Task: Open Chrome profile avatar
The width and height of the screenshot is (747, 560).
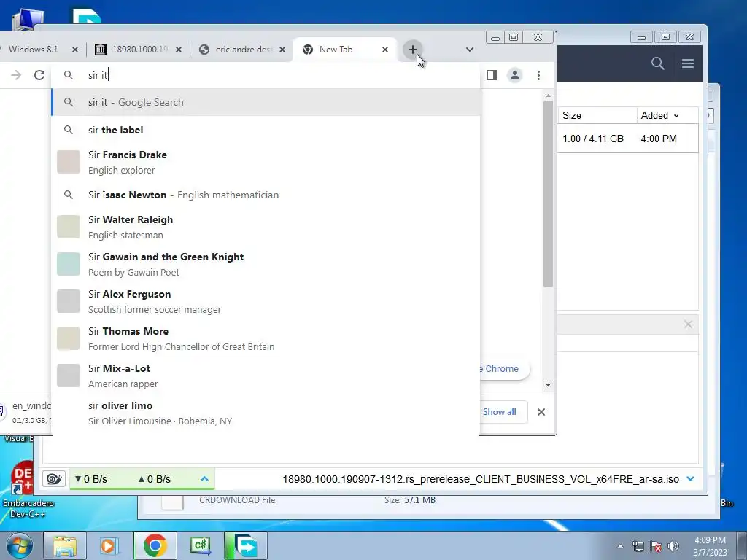Action: (x=515, y=75)
